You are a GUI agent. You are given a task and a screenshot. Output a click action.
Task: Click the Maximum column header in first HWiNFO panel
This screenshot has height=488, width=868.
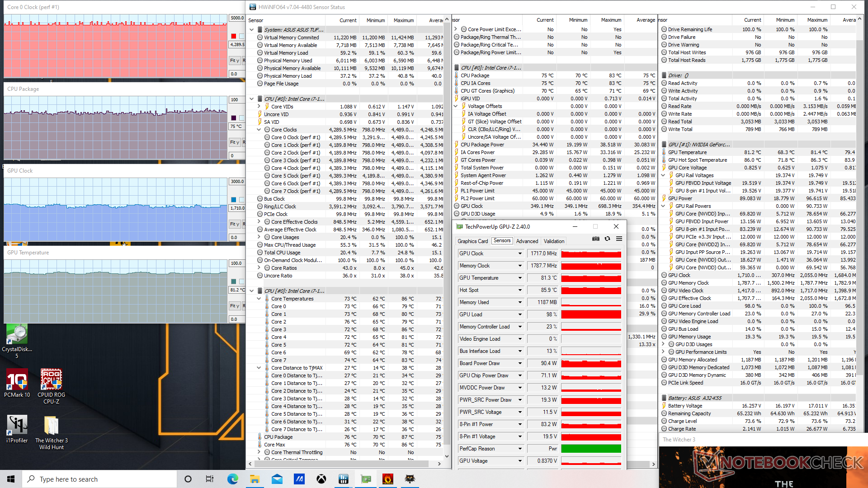403,20
